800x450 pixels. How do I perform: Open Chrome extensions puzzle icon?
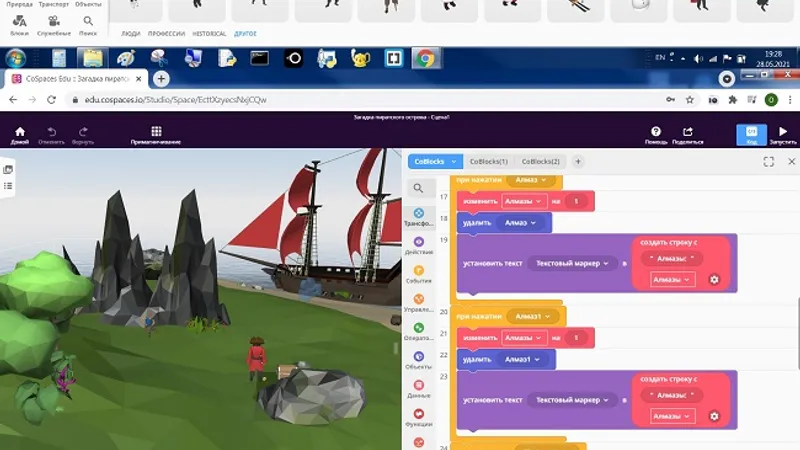[x=733, y=99]
